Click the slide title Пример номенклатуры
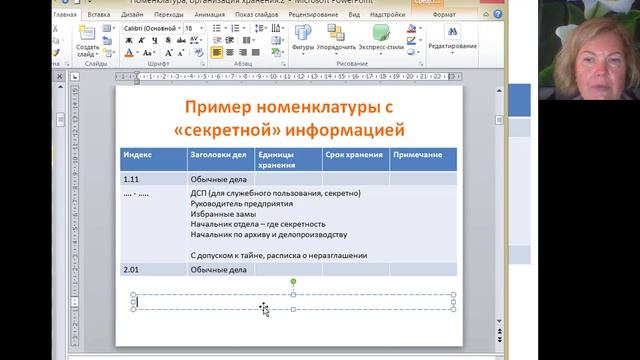Viewport: 640px width, 360px height. click(289, 118)
